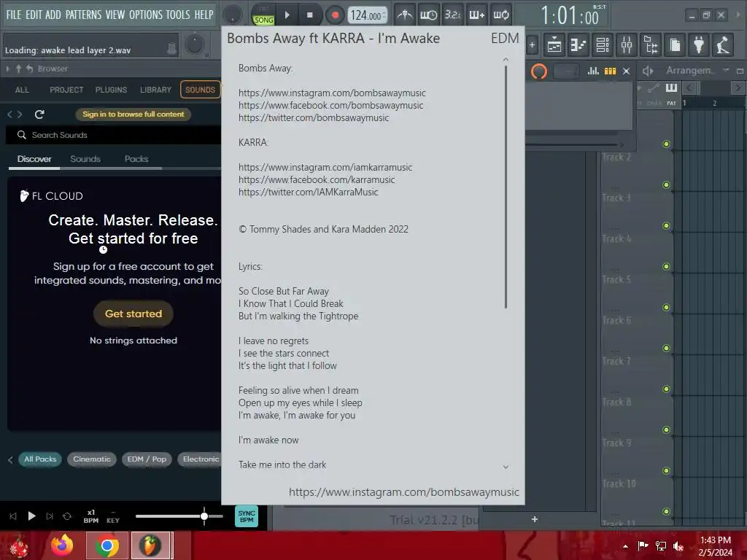Toggle loop in the sound preview player
The width and height of the screenshot is (747, 560).
point(67,516)
